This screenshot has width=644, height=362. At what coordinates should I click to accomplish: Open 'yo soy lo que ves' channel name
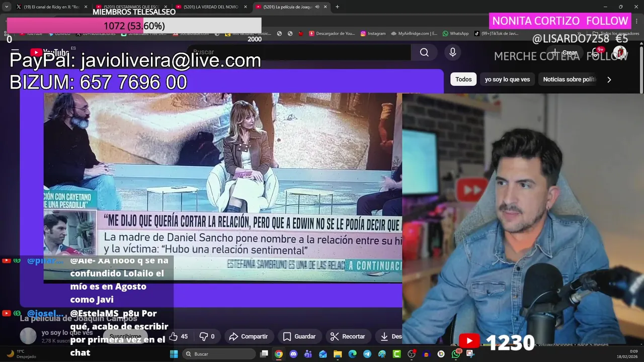point(67,332)
